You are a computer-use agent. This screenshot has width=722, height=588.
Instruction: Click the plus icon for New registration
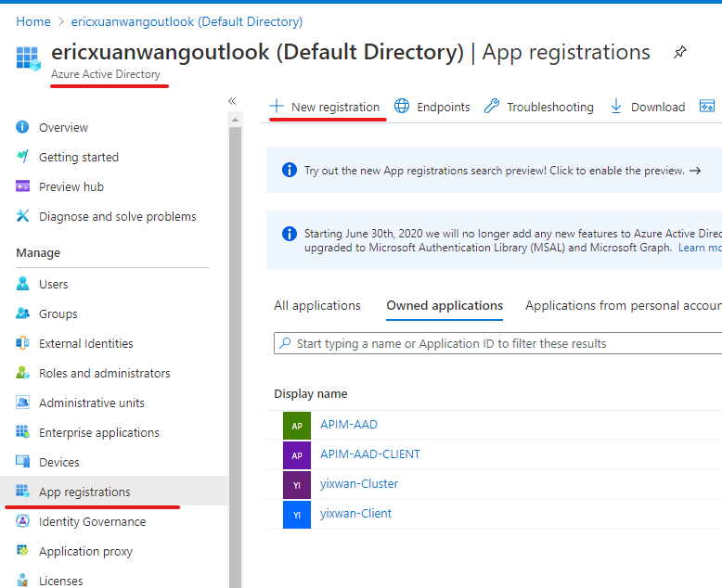(x=277, y=106)
